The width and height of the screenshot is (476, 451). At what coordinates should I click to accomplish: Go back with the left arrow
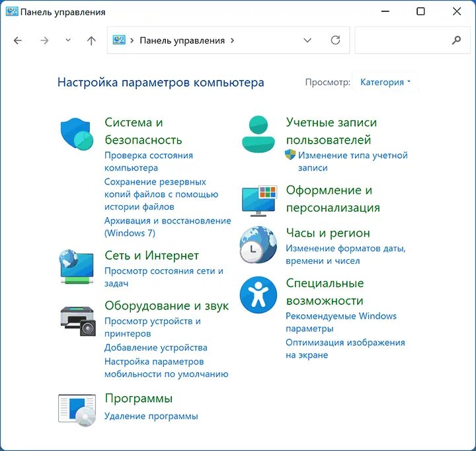[18, 40]
